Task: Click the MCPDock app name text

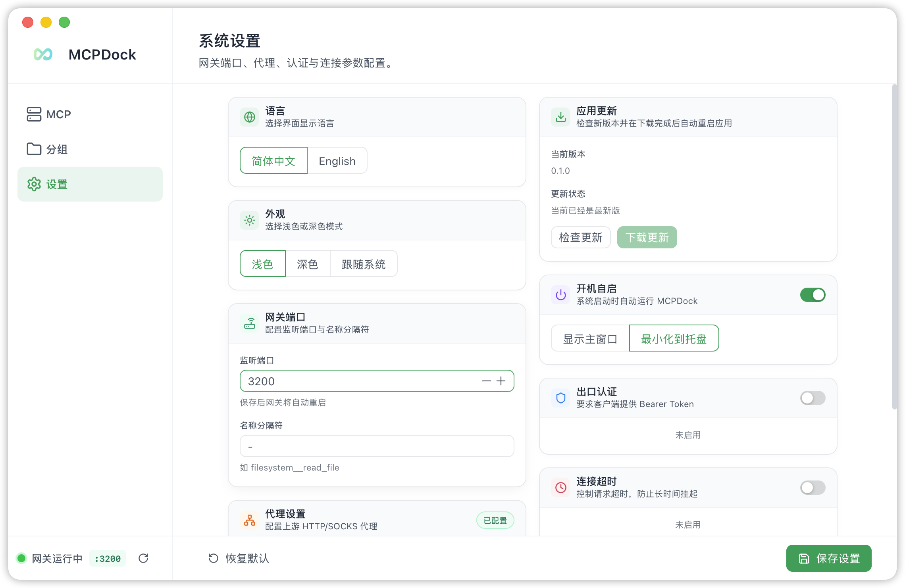Action: click(102, 54)
